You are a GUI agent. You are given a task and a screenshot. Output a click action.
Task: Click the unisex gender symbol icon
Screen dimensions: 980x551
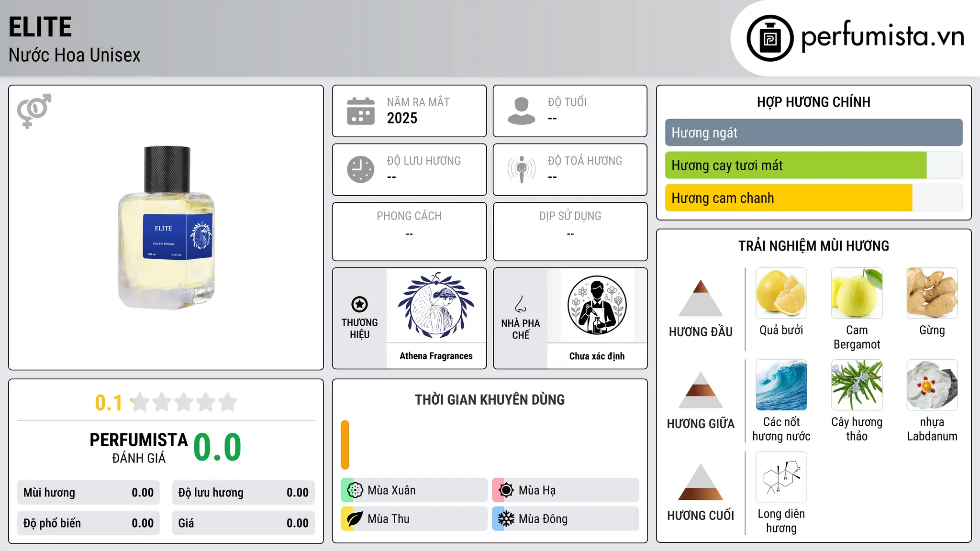pyautogui.click(x=34, y=111)
